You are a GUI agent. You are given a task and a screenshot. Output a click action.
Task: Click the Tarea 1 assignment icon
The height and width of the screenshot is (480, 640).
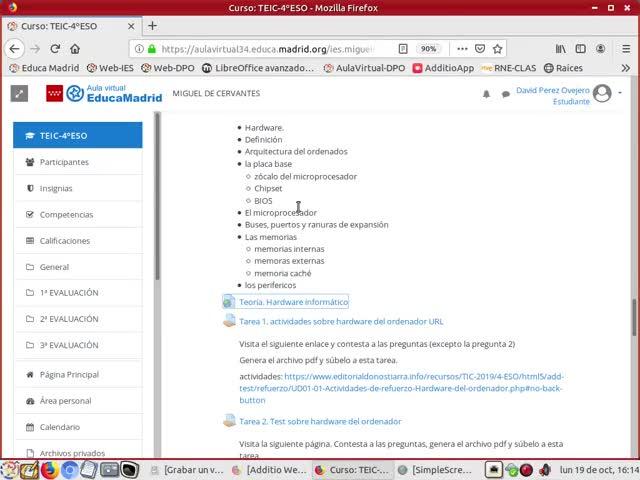coord(229,320)
